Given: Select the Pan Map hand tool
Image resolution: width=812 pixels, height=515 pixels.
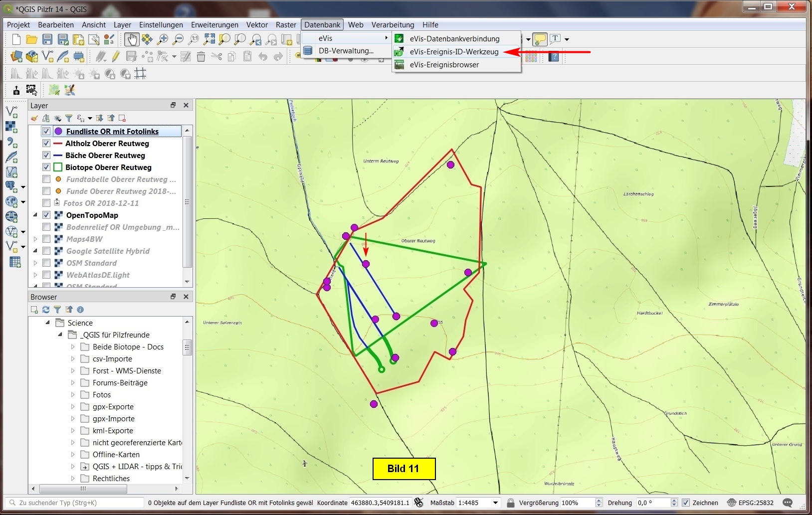Looking at the screenshot, I should [x=131, y=39].
